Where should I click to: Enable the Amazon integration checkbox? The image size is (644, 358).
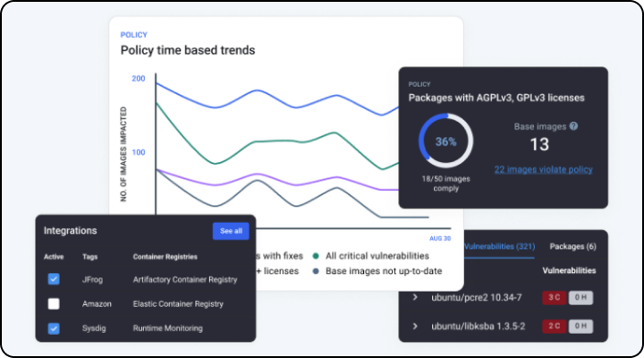(54, 303)
